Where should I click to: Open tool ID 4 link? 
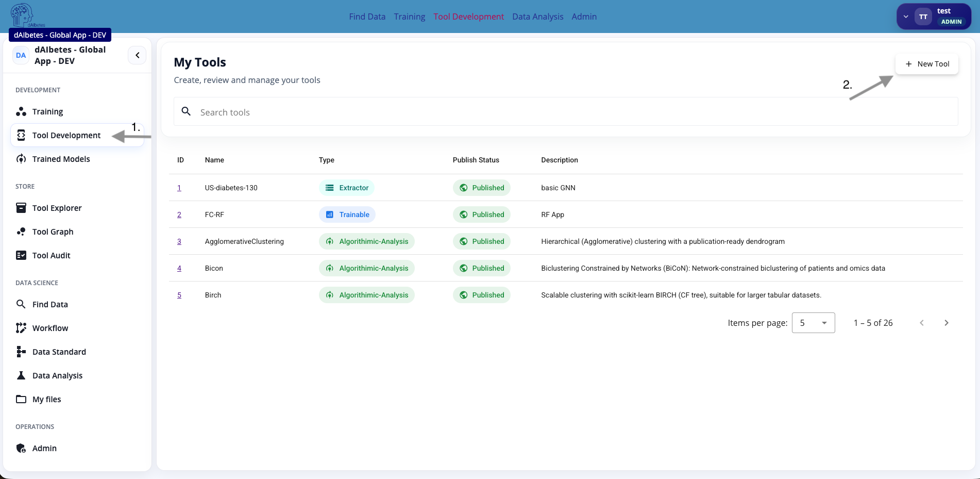tap(179, 268)
